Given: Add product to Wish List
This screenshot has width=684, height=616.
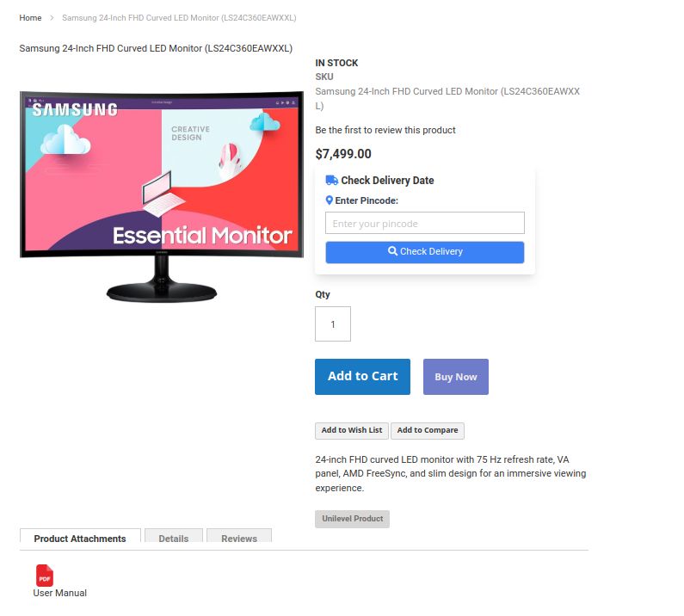Looking at the screenshot, I should point(352,430).
